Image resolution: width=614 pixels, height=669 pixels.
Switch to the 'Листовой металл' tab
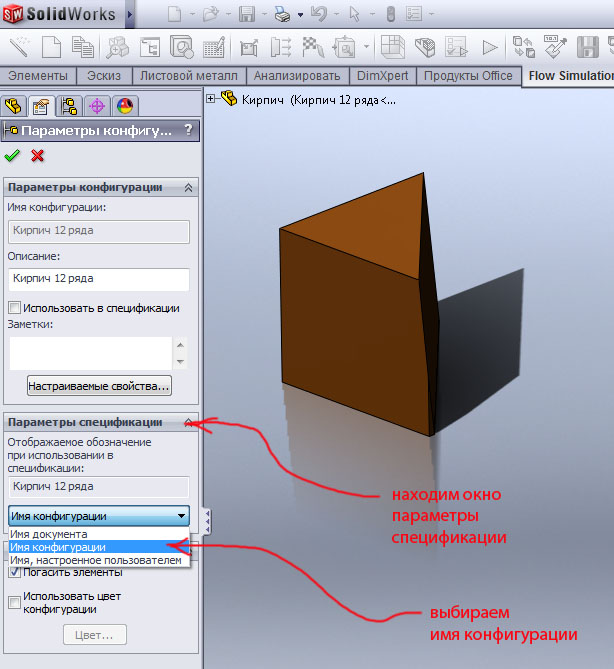coord(188,76)
